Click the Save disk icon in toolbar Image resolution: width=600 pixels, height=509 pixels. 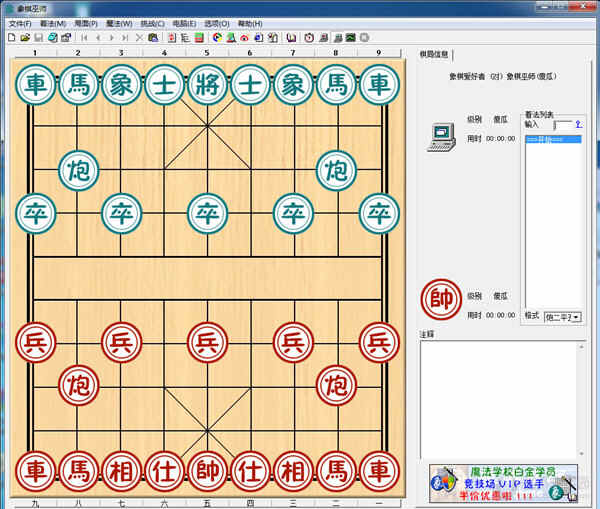tap(38, 37)
